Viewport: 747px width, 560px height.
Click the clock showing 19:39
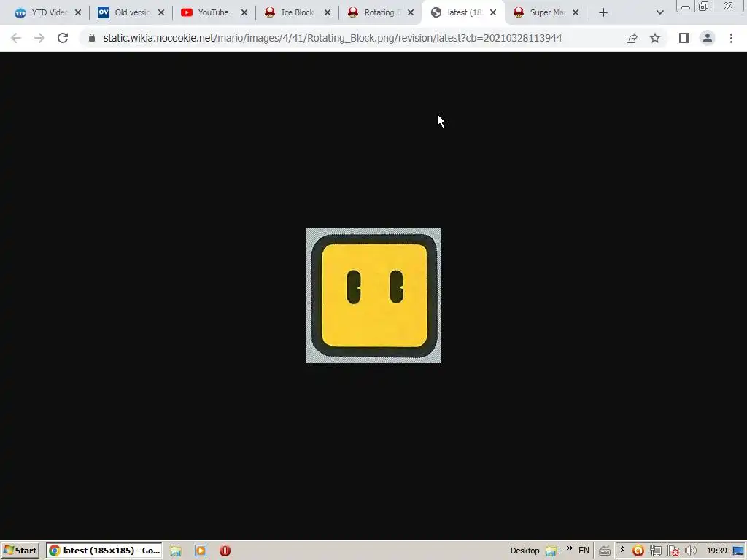716,551
